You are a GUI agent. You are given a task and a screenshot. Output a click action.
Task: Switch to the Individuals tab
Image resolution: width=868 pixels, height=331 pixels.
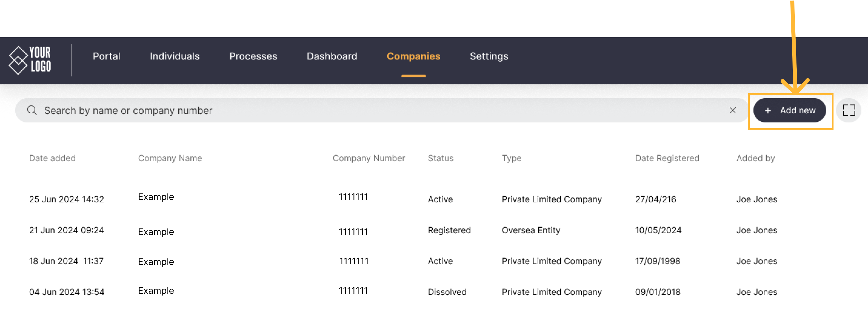pyautogui.click(x=174, y=56)
